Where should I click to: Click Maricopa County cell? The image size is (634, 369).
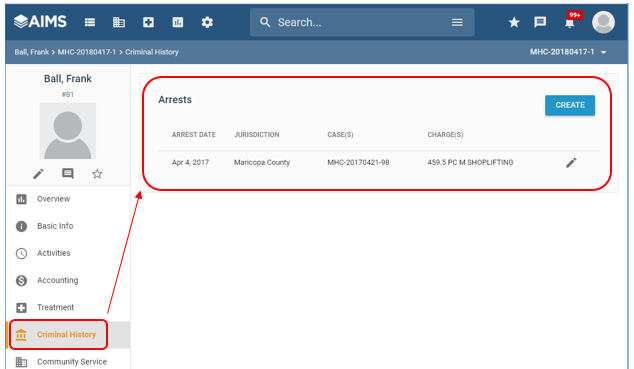(x=262, y=162)
